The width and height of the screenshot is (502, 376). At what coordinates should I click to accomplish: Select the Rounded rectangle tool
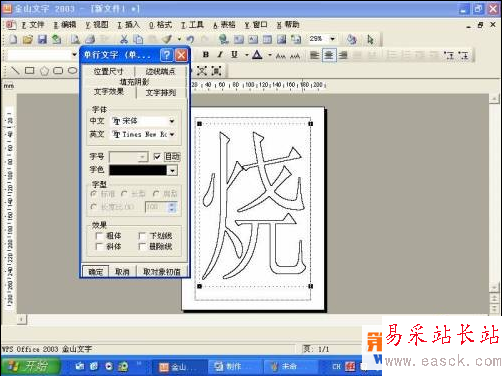(58, 70)
